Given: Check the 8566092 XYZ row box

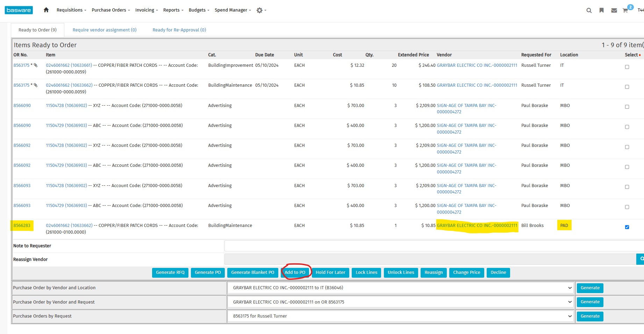Looking at the screenshot, I should [x=627, y=147].
